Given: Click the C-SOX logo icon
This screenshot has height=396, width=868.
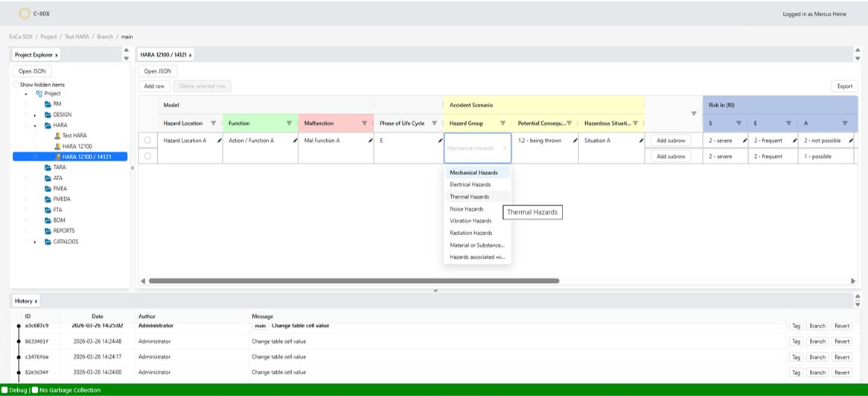Looking at the screenshot, I should coord(25,13).
